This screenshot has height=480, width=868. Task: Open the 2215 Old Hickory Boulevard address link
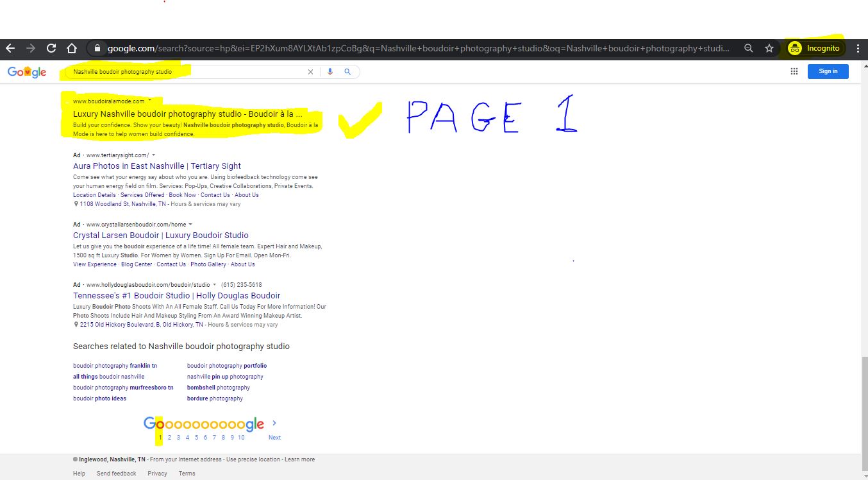tap(142, 325)
